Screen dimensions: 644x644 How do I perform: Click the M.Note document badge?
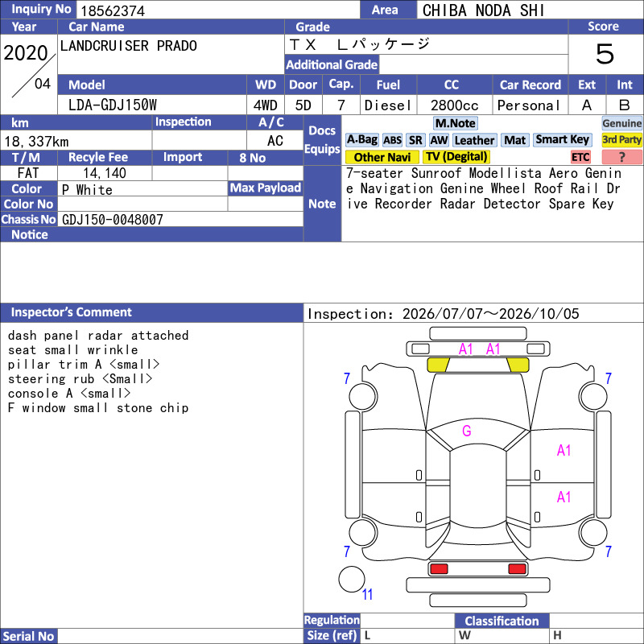click(x=455, y=123)
